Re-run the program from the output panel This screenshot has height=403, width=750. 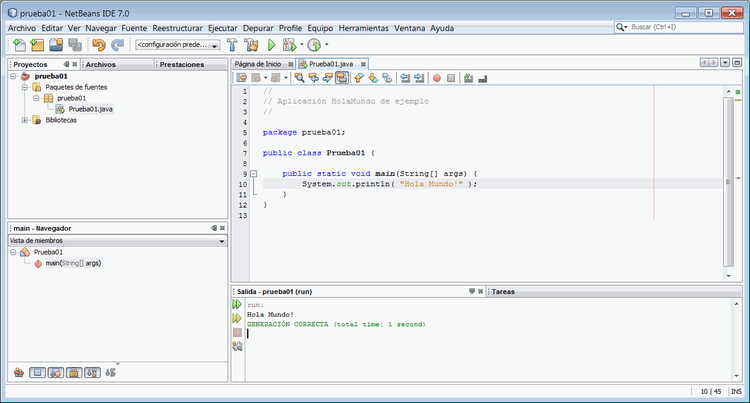tap(237, 304)
